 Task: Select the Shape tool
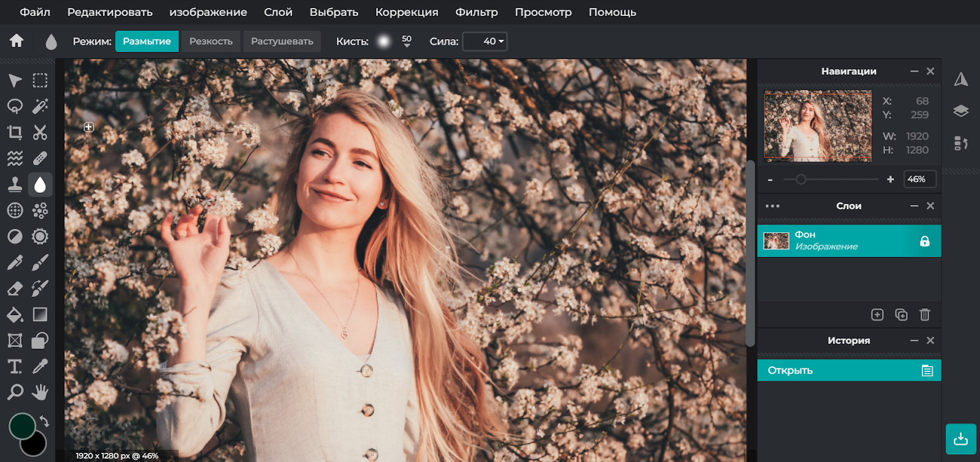click(x=40, y=341)
